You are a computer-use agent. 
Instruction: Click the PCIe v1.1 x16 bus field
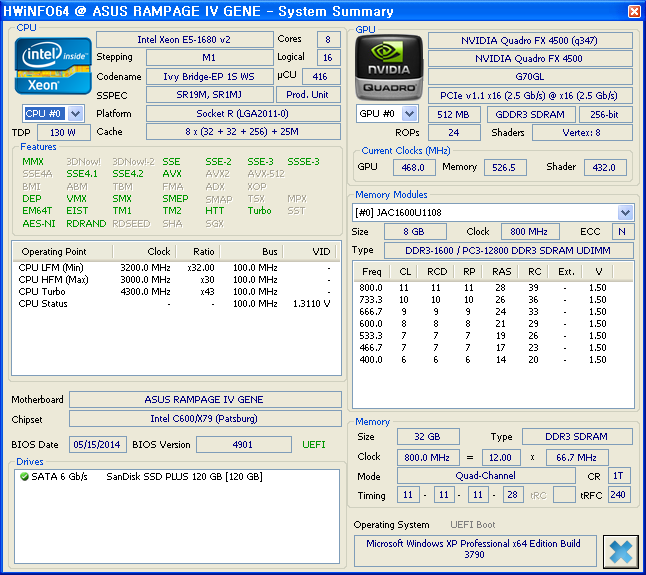tap(530, 96)
